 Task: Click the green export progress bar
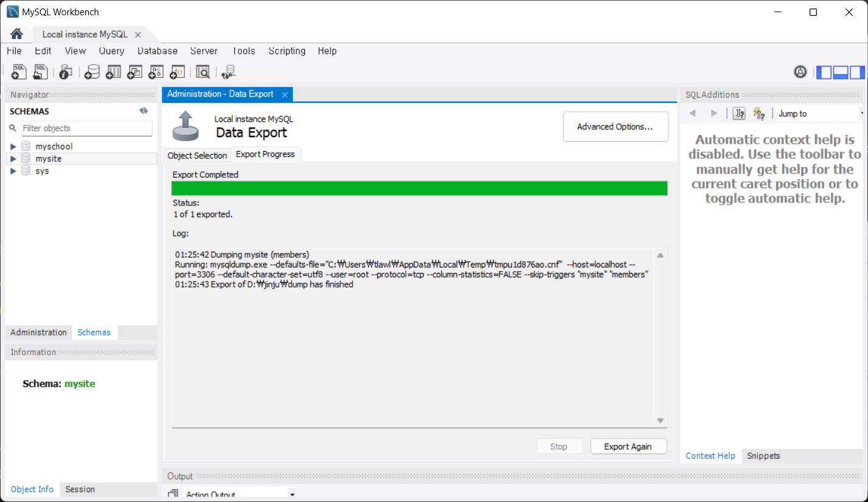click(x=419, y=188)
